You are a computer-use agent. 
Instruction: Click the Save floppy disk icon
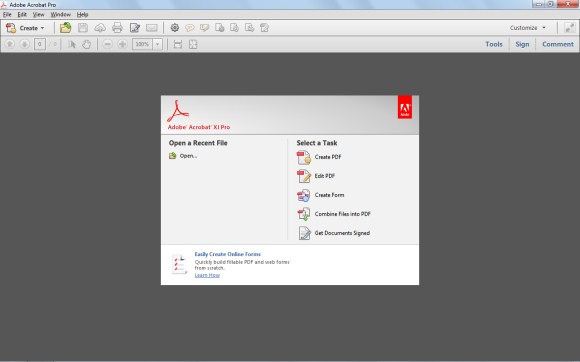click(x=83, y=28)
